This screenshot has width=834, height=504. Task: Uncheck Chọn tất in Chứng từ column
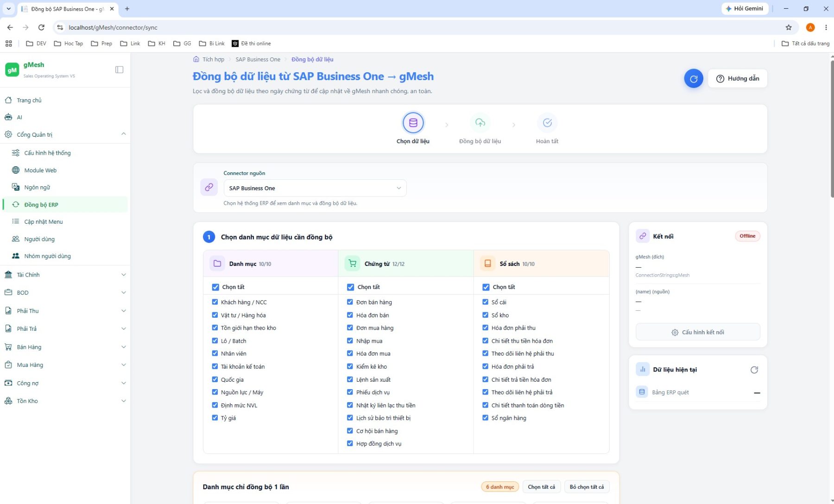tap(351, 287)
